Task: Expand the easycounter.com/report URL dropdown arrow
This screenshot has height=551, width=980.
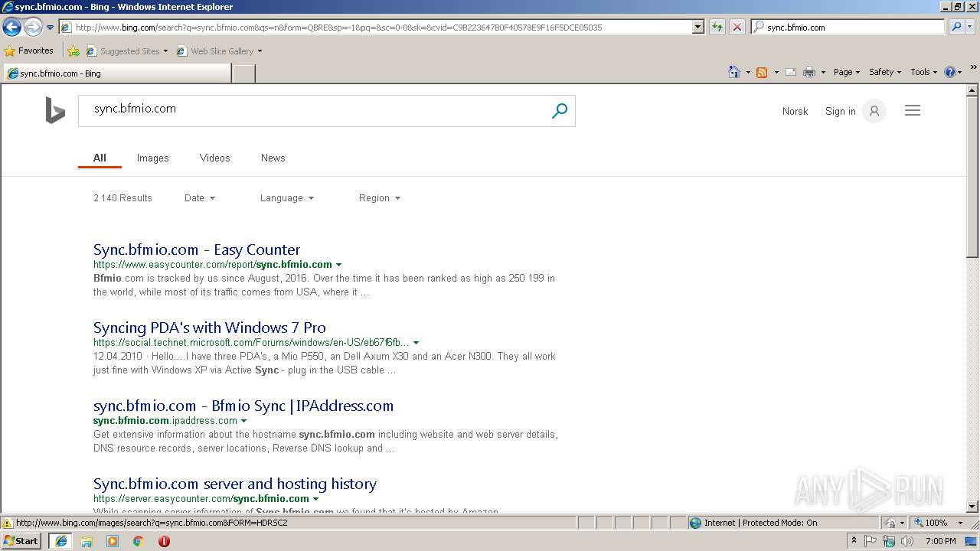Action: click(338, 265)
